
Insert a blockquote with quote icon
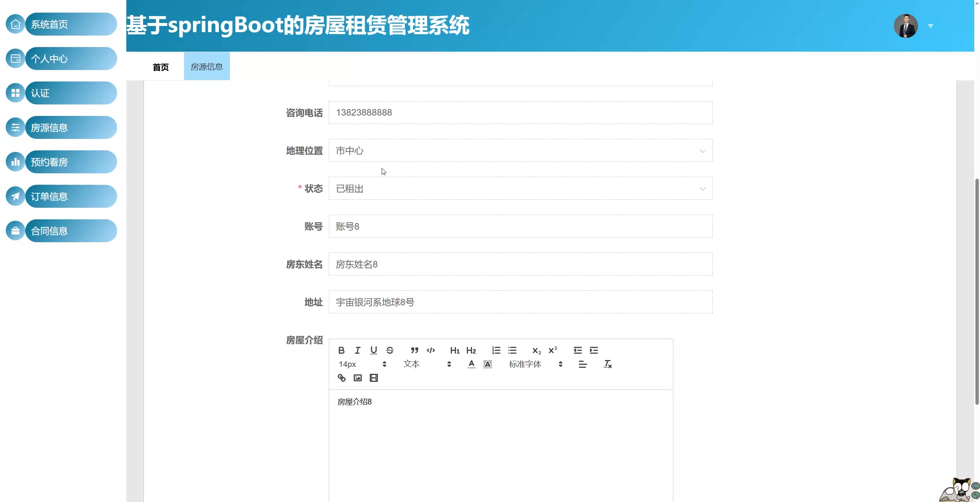[415, 350]
